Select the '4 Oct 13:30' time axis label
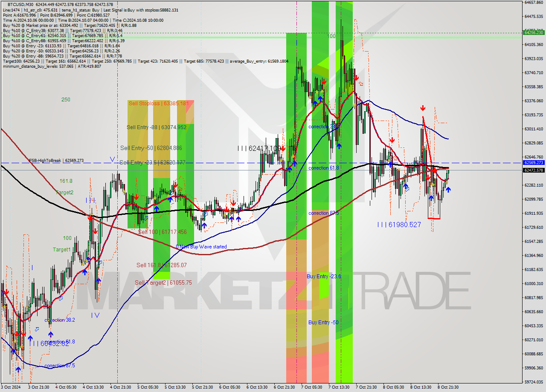546x392 pixels. click(93, 387)
